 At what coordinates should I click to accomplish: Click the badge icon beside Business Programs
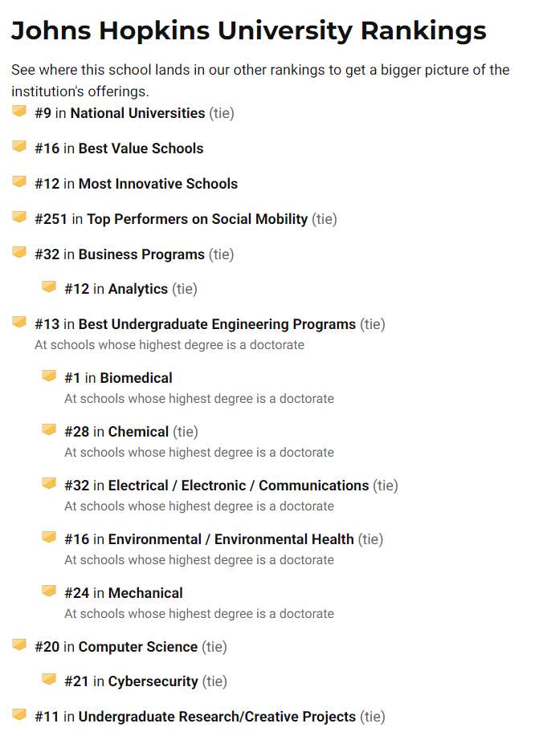tap(19, 252)
